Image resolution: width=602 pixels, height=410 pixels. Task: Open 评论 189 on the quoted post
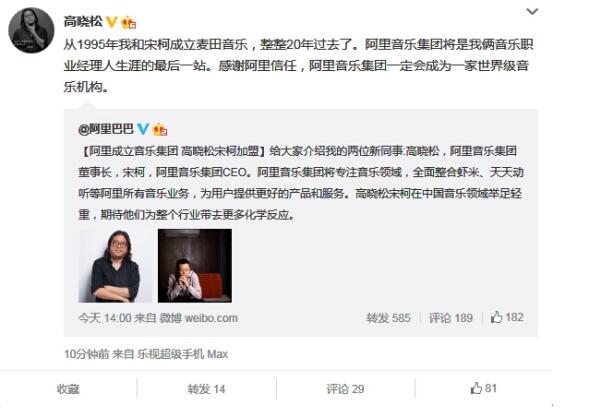click(x=450, y=318)
